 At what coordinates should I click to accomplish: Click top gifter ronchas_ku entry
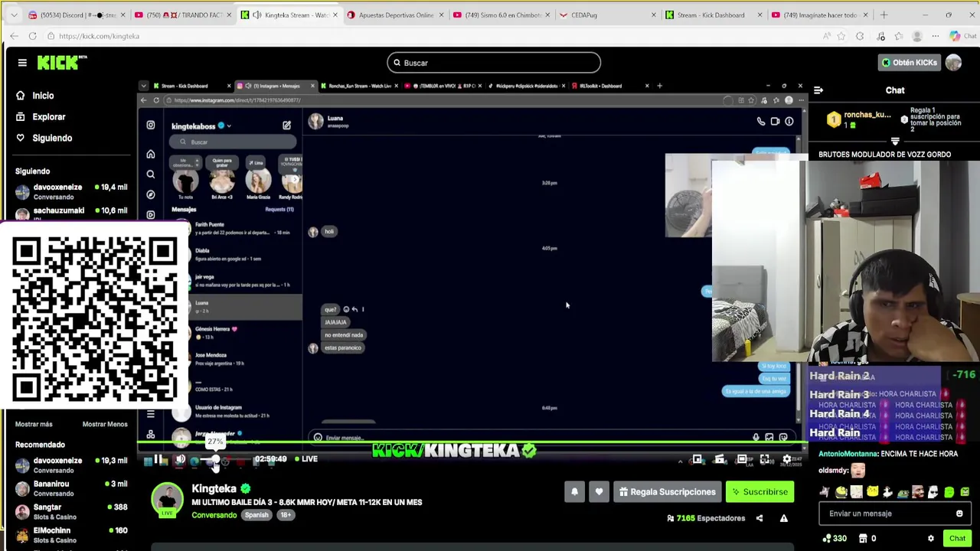pyautogui.click(x=859, y=119)
